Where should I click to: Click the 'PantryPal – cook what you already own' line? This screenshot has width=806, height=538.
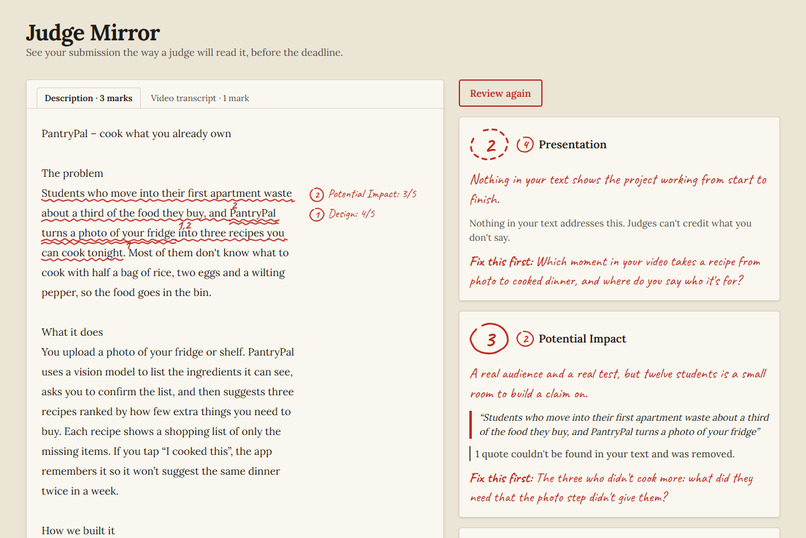(136, 134)
